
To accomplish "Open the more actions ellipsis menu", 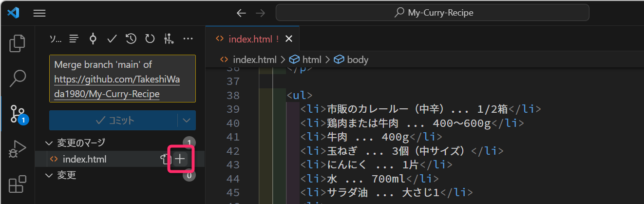I will (x=188, y=39).
